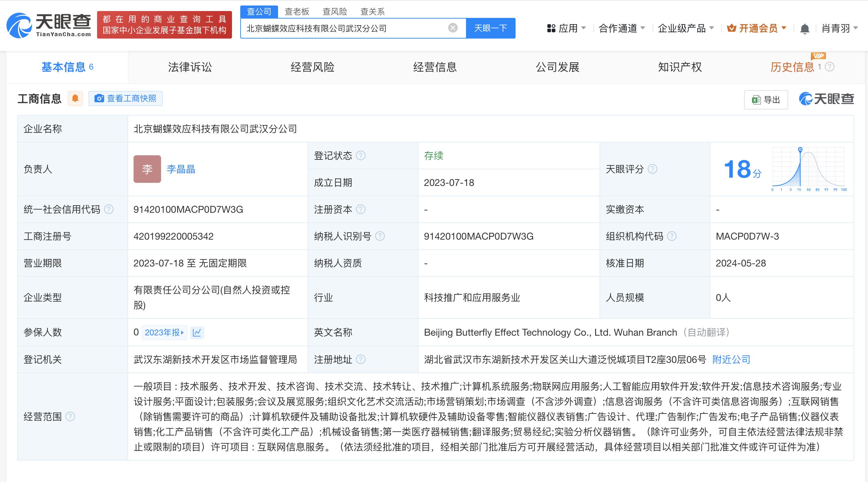Viewport: 868px width, 482px height.
Task: Open the 知识产权 tab
Action: click(680, 67)
